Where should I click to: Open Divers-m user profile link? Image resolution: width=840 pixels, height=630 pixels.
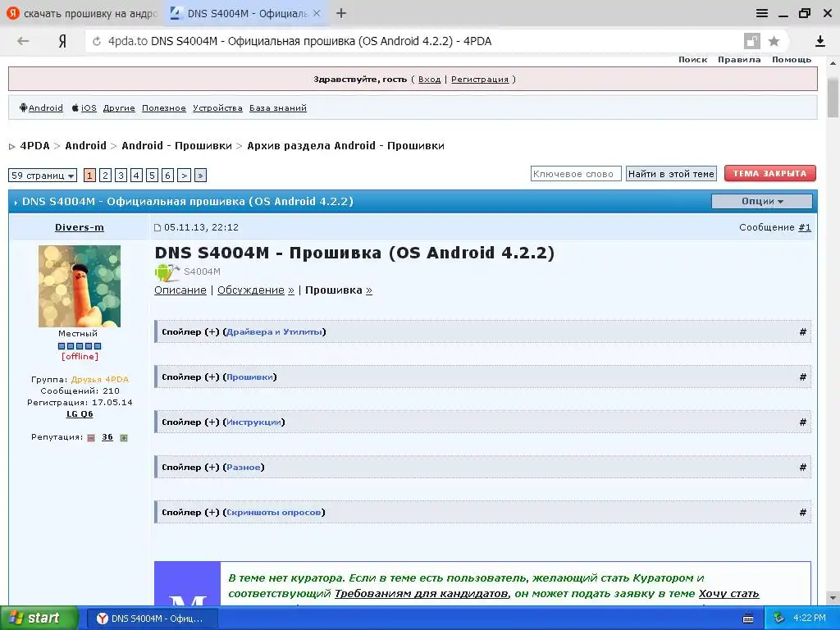click(x=80, y=227)
